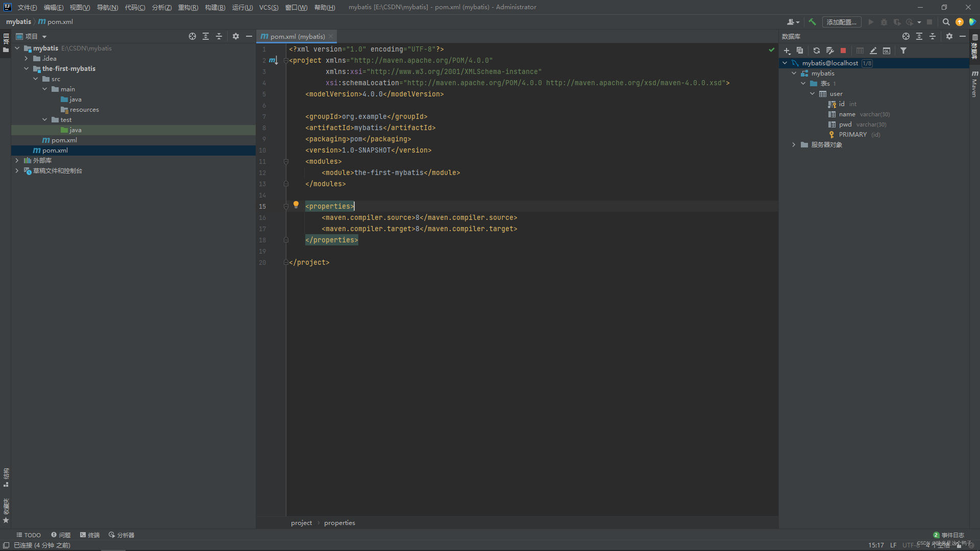Click the LF line separator status entry
980x551 pixels.
click(x=893, y=545)
